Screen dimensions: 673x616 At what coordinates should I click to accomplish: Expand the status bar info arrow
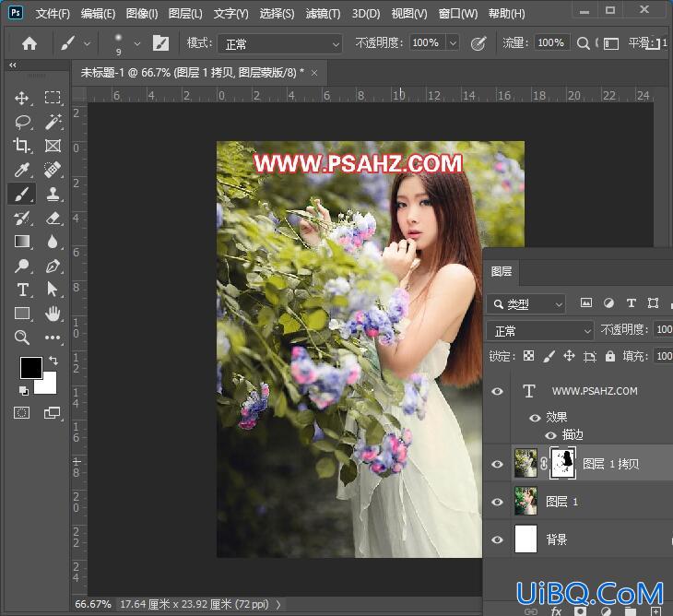278,604
